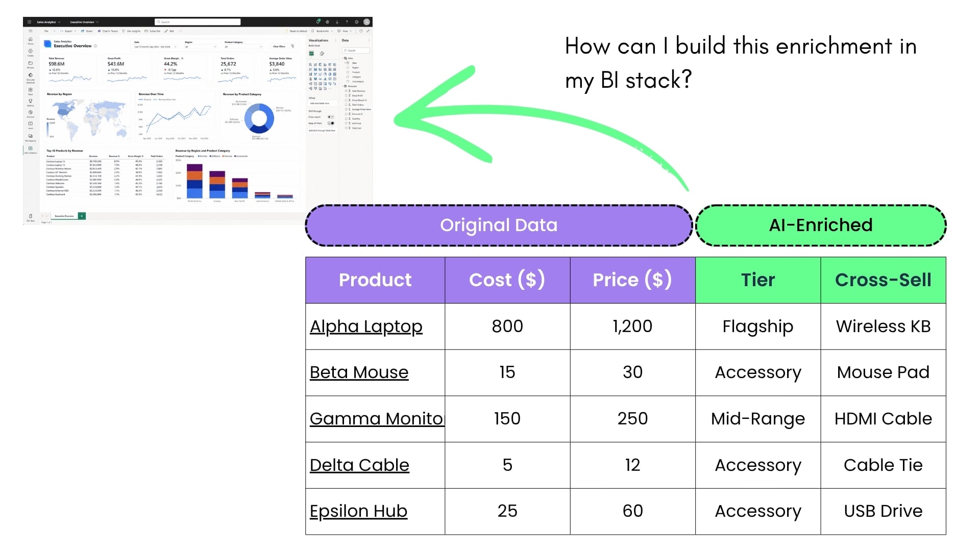980x551 pixels.
Task: Click inside the top Search box
Action: pyautogui.click(x=198, y=22)
